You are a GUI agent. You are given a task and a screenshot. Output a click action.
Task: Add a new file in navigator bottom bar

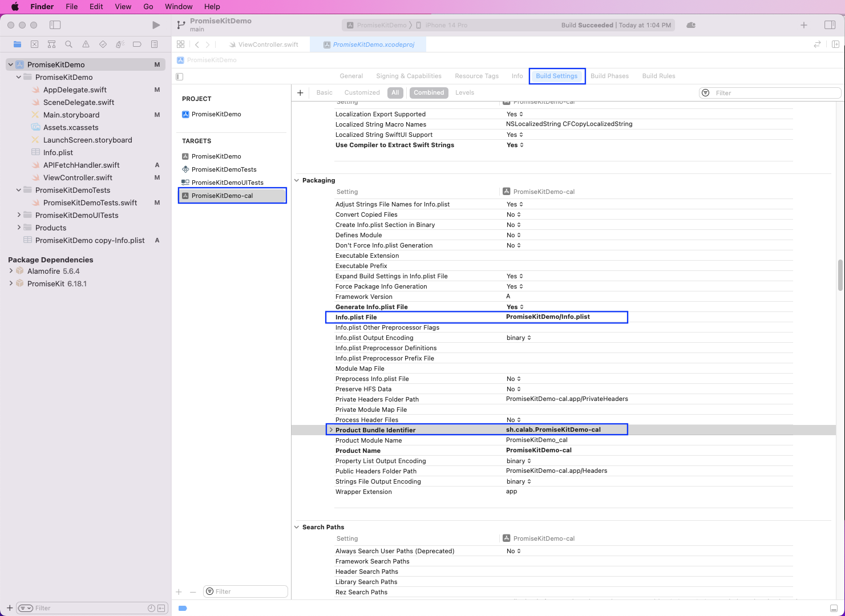pyautogui.click(x=10, y=608)
